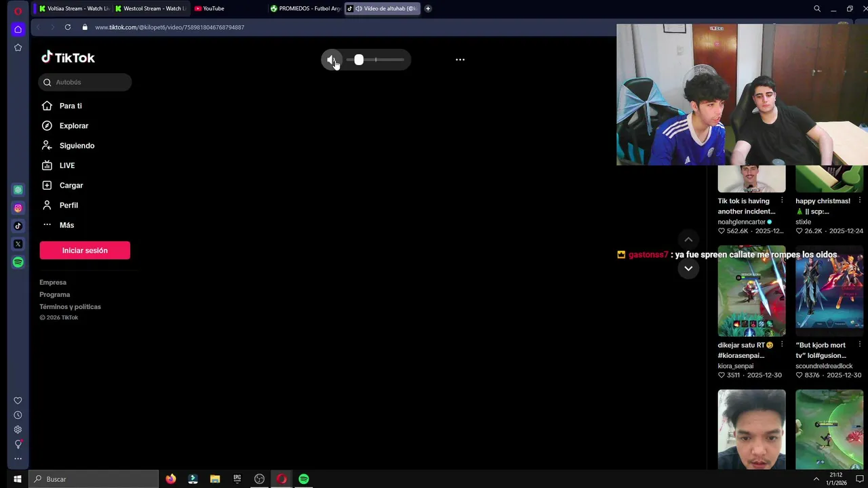Image resolution: width=868 pixels, height=488 pixels.
Task: Click the browser back arrow
Action: coord(38,27)
